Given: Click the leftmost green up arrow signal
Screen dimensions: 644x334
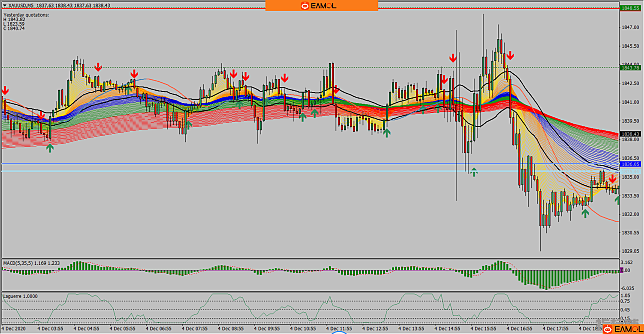Looking at the screenshot, I should click(x=50, y=148).
